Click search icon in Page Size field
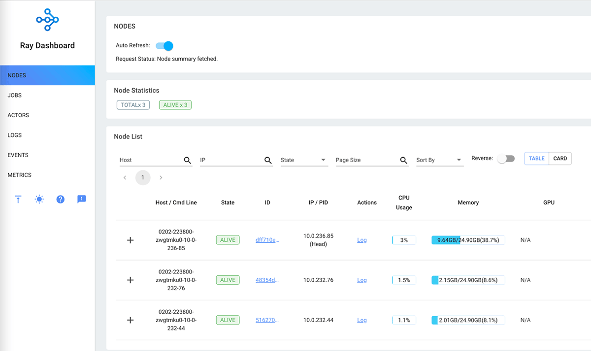 403,160
